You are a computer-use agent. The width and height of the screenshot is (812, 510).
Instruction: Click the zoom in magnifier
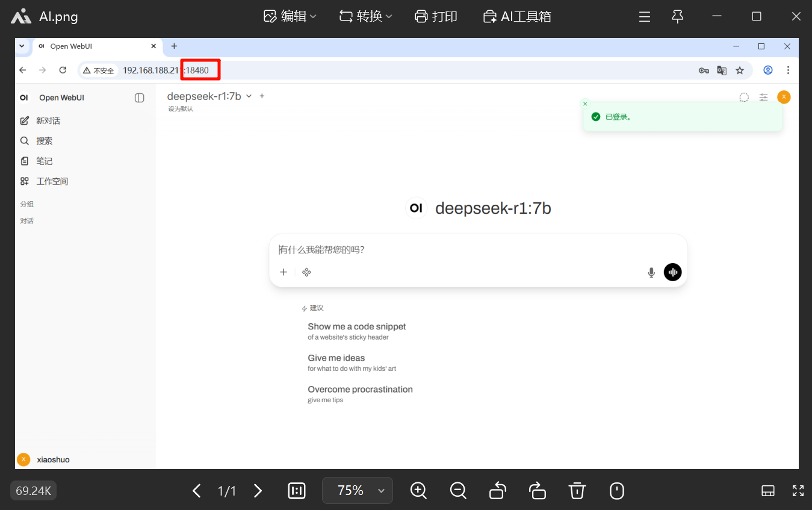coord(418,491)
